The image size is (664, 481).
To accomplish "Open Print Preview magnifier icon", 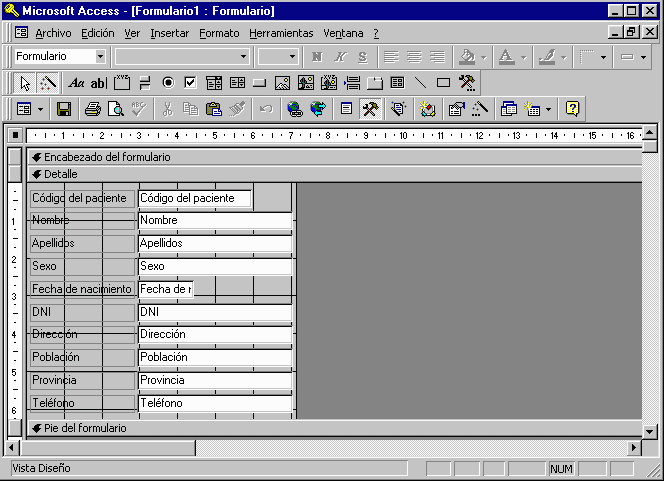I will click(x=116, y=109).
